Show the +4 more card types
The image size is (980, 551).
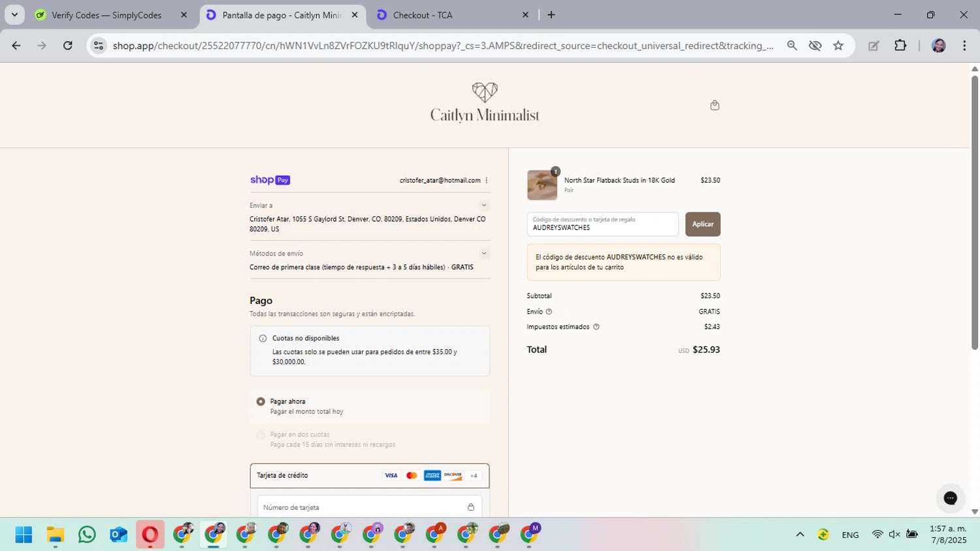474,476
